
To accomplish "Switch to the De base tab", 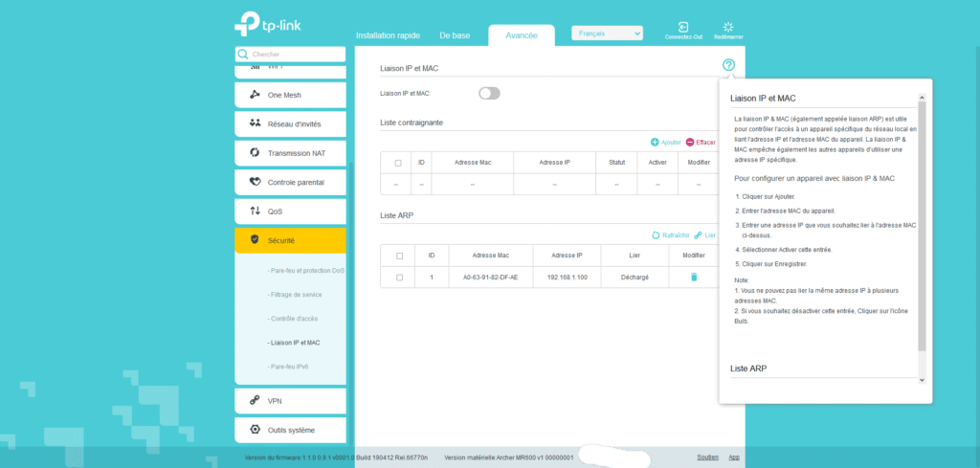I will click(x=455, y=35).
